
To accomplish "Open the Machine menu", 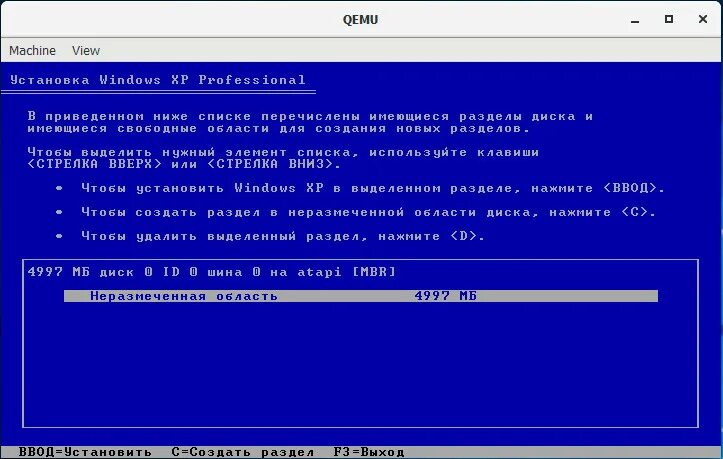I will tap(32, 50).
